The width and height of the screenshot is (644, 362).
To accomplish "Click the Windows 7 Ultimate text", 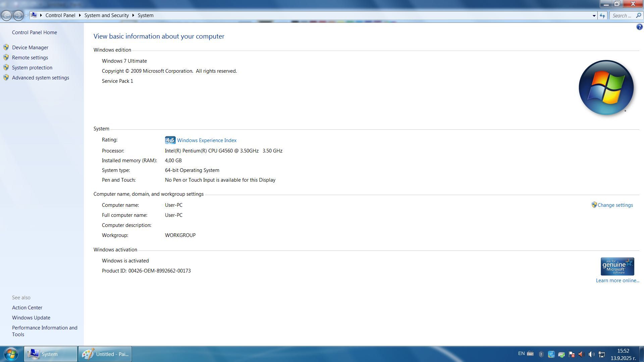I will point(124,61).
